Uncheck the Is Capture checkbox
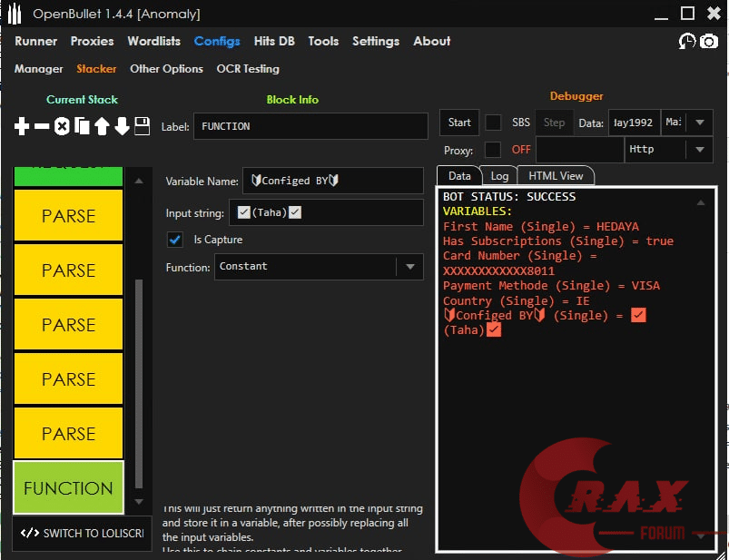The image size is (729, 560). (x=175, y=240)
